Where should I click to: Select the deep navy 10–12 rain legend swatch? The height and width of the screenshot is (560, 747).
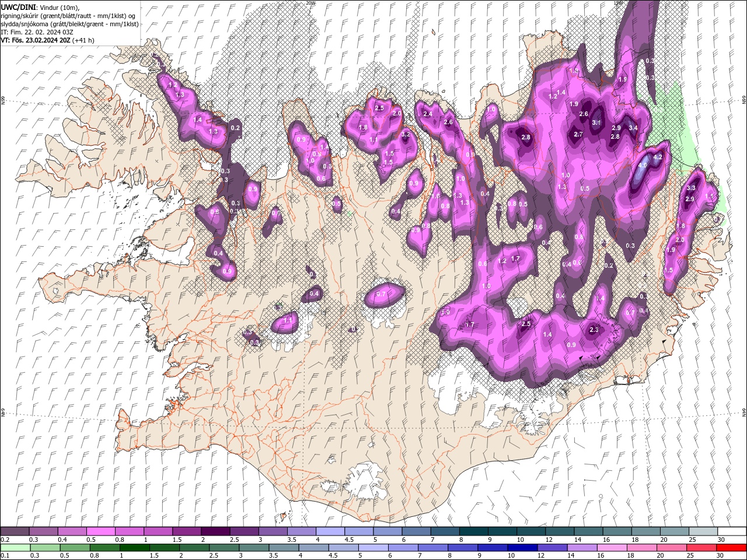[x=522, y=548]
